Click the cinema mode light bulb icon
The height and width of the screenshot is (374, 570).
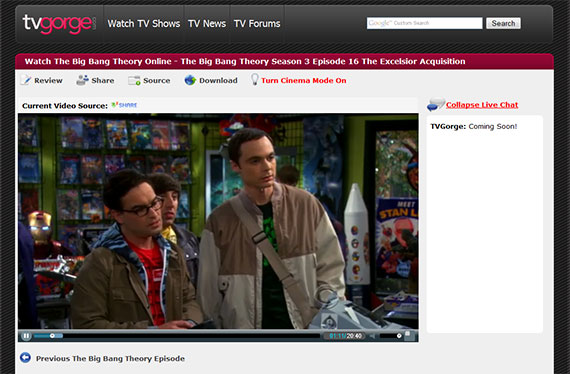point(255,79)
